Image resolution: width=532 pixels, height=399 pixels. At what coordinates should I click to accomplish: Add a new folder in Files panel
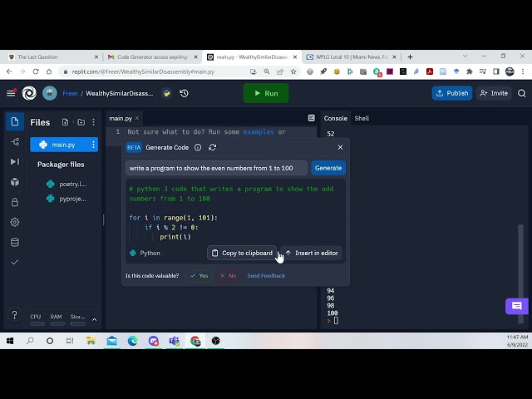81,122
